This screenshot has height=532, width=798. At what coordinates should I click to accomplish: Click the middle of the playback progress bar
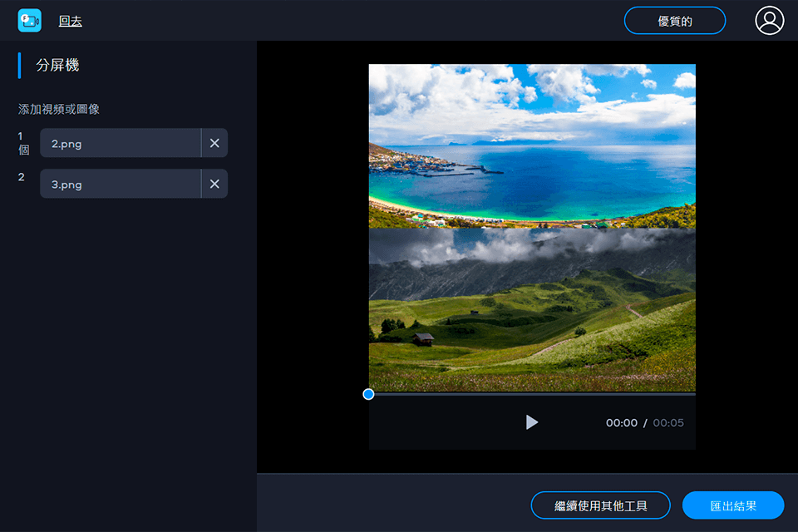click(532, 394)
